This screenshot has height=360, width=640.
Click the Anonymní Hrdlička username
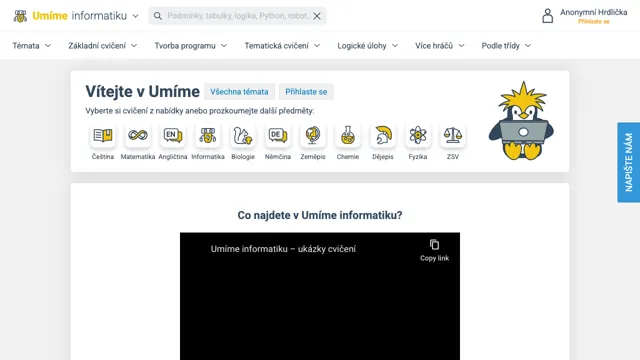pyautogui.click(x=593, y=12)
